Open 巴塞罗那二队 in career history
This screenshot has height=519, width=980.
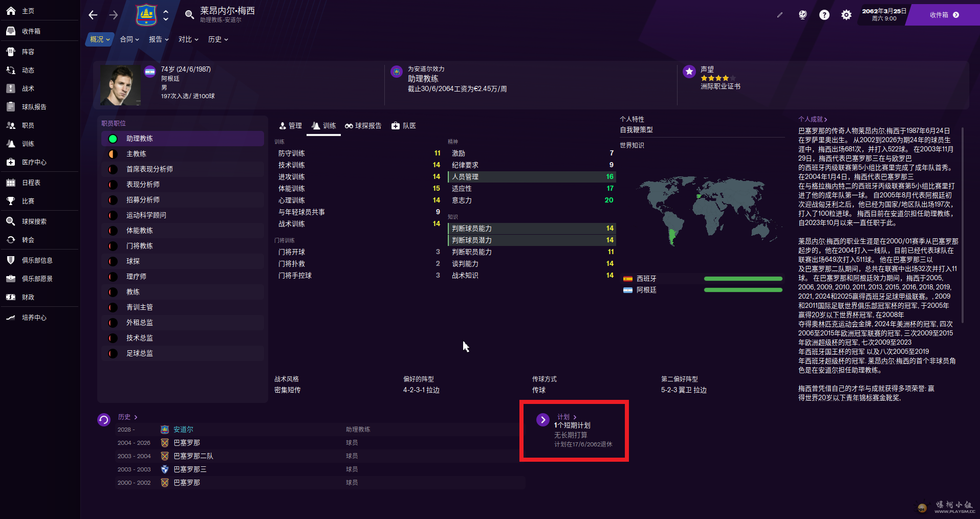(193, 456)
